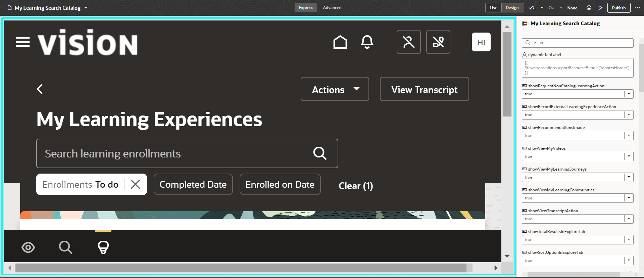Click View Transcript button
644x278 pixels.
[424, 89]
